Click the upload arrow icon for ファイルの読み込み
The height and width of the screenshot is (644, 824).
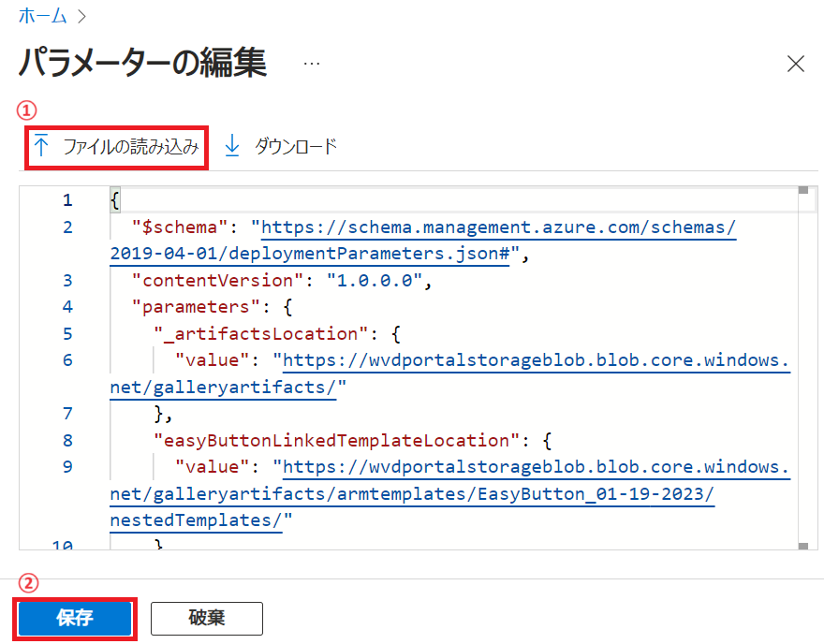click(x=41, y=146)
